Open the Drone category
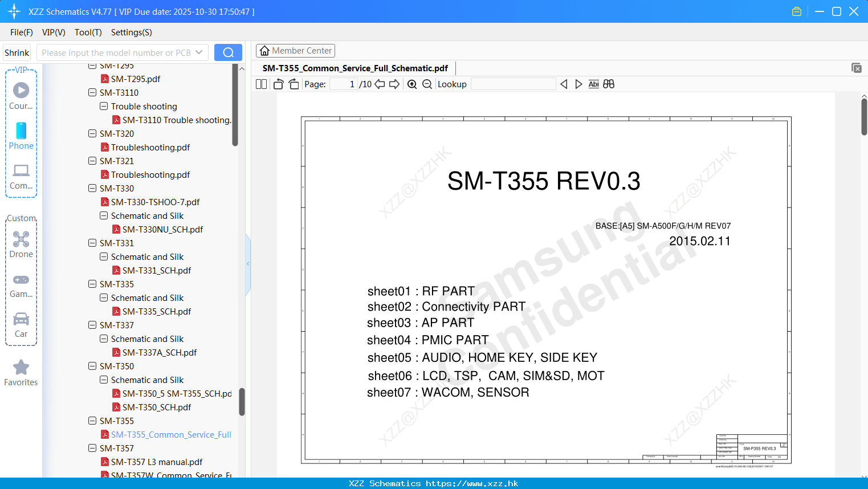 [21, 244]
